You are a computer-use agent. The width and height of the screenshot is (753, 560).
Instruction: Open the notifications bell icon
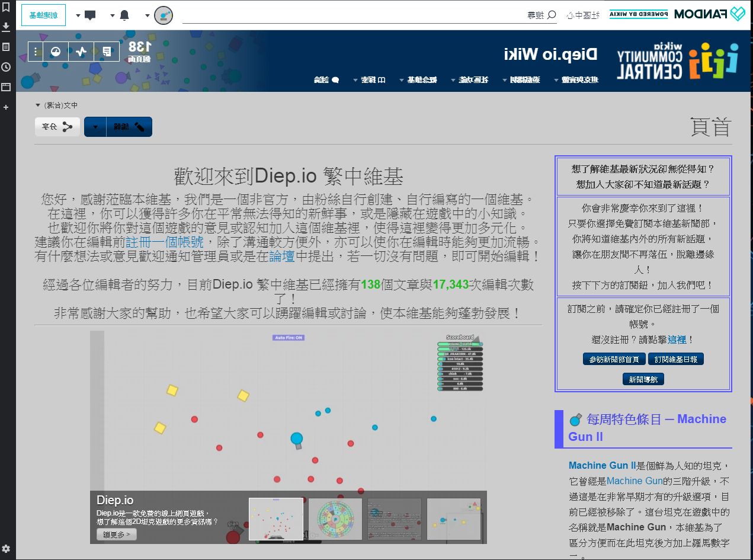pyautogui.click(x=124, y=15)
